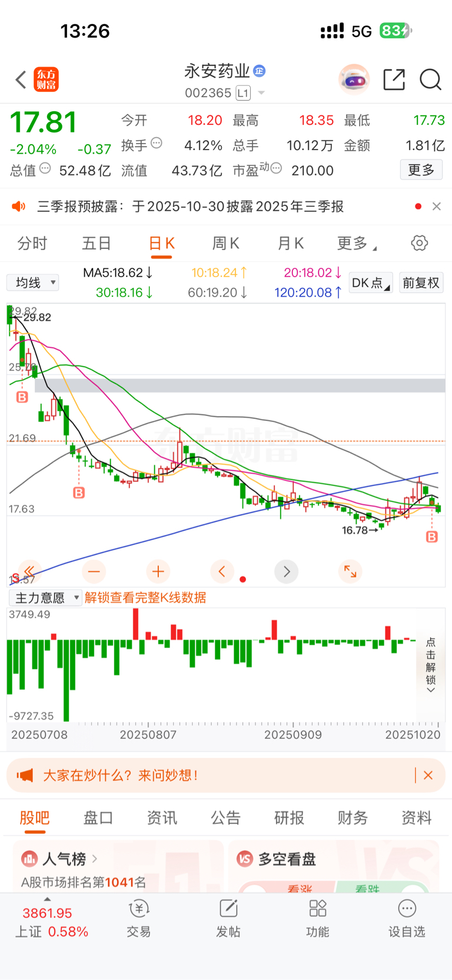The height and width of the screenshot is (980, 452).
Task: Open the 人气榜 card
Action: pos(118,866)
